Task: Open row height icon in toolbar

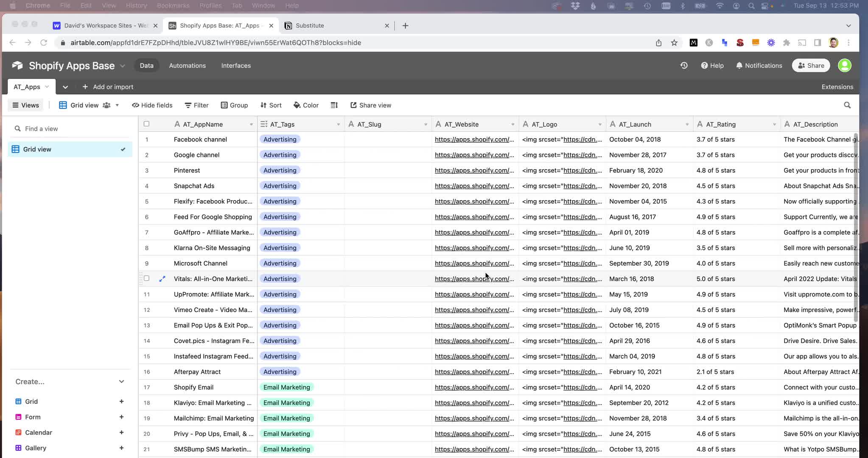Action: coord(334,105)
